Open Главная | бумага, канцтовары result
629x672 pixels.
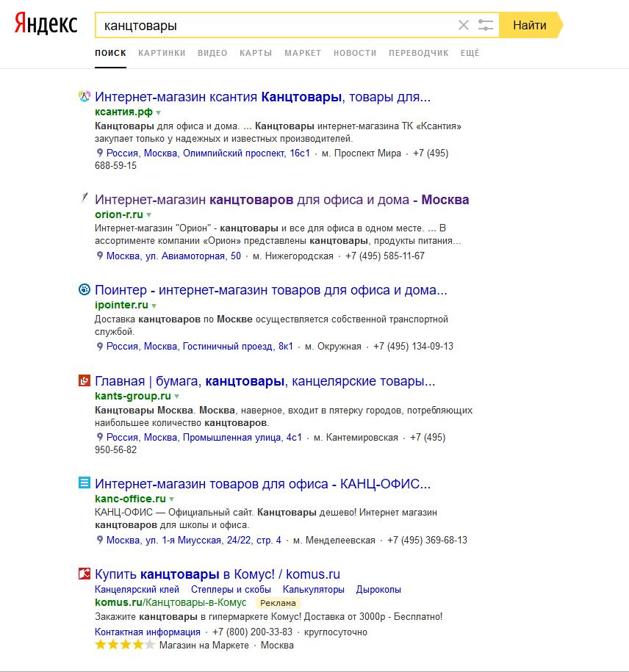coord(265,381)
